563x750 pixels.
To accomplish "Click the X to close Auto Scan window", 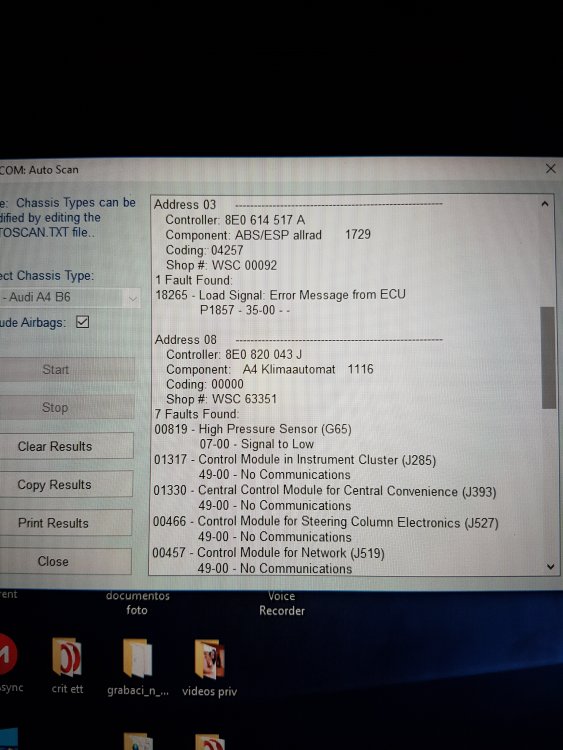I will [x=551, y=168].
